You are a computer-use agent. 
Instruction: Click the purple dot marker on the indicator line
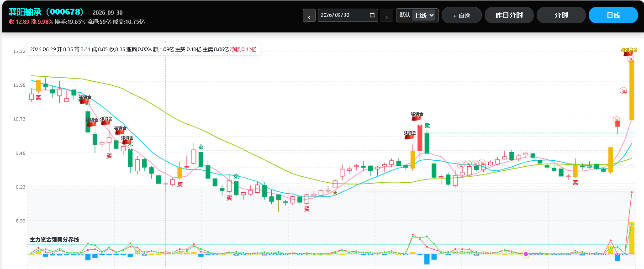tap(526, 253)
